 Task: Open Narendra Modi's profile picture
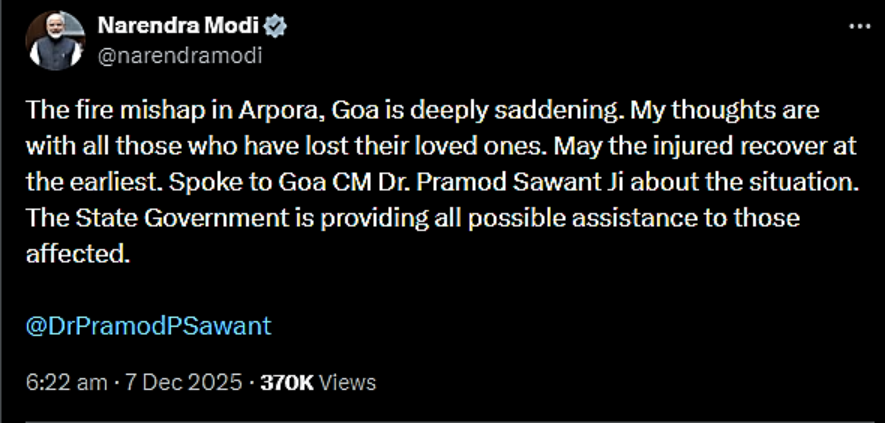click(56, 41)
